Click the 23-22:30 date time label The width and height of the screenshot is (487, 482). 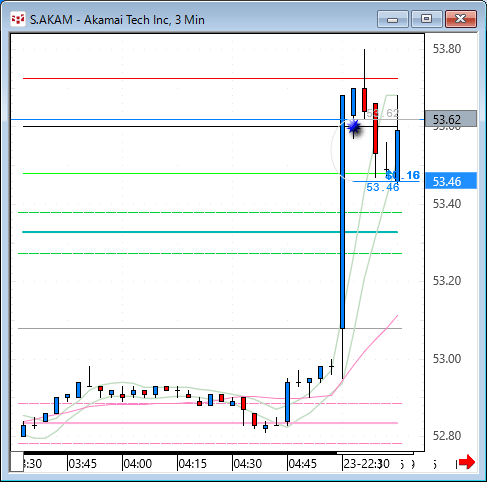[x=366, y=464]
